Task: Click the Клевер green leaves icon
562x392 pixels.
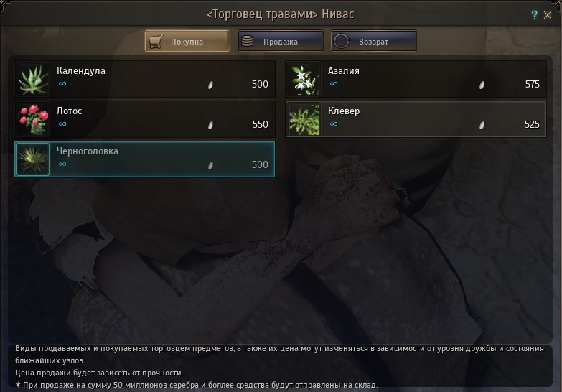Action: click(x=304, y=119)
